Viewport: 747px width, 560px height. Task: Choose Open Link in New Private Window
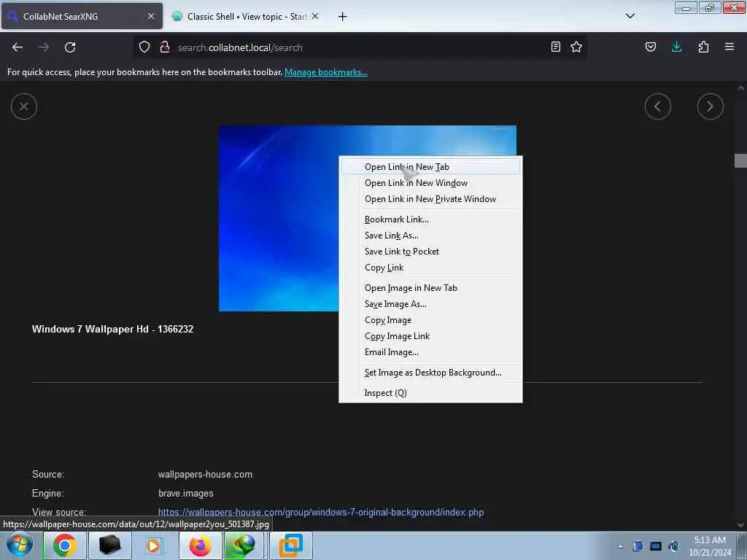(430, 199)
